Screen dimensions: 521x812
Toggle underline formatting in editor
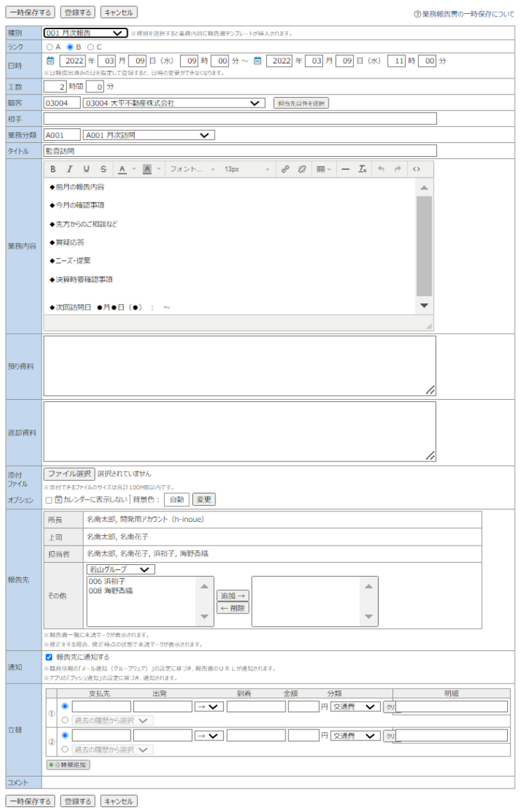coord(87,169)
